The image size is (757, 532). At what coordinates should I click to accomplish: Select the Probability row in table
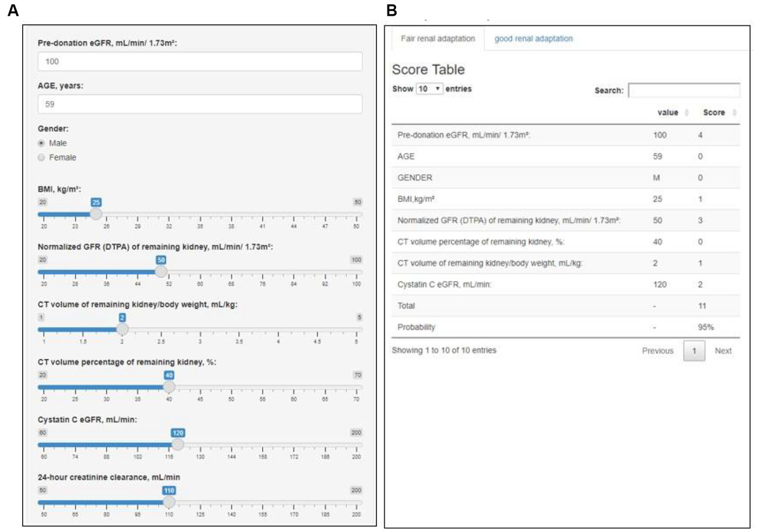pos(565,327)
